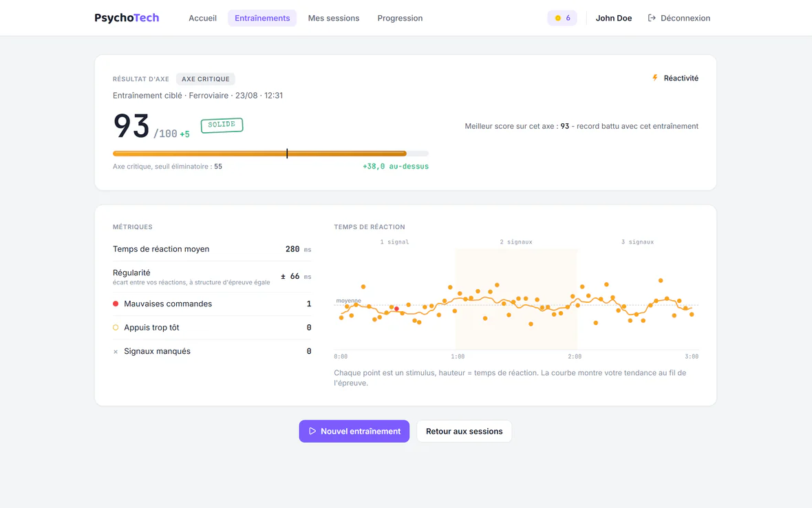Click the threshold marker on score bar
The image size is (812, 508).
coord(287,154)
